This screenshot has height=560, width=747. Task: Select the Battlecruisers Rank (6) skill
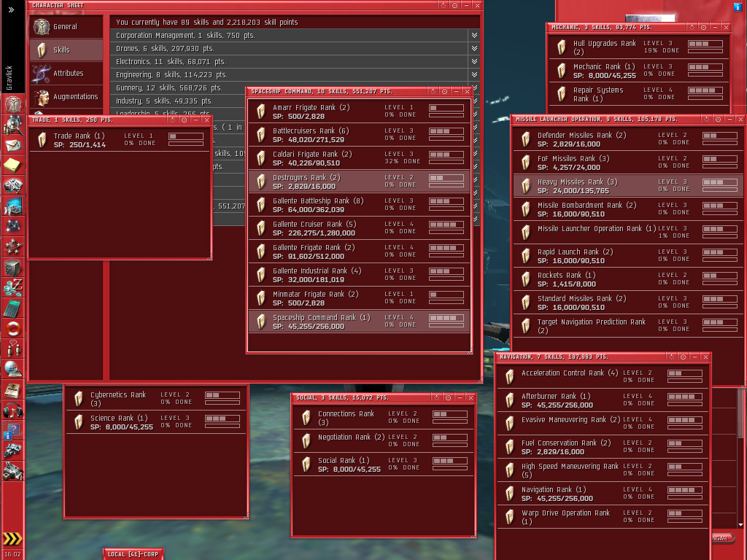pyautogui.click(x=359, y=135)
